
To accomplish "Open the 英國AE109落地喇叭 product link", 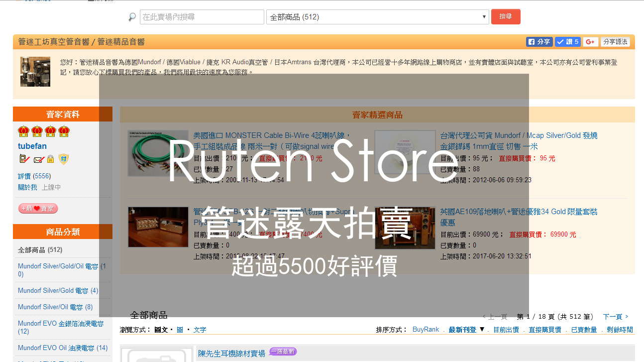I will coord(519,217).
